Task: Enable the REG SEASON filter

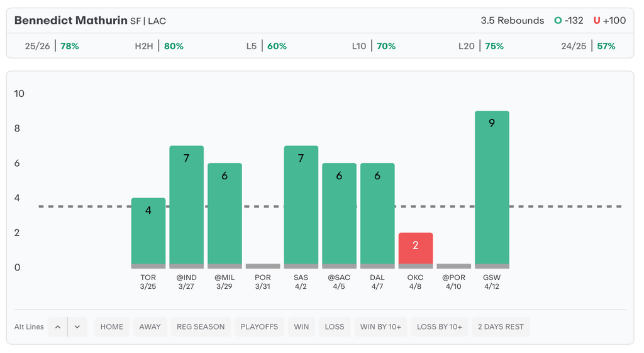Action: click(x=201, y=327)
